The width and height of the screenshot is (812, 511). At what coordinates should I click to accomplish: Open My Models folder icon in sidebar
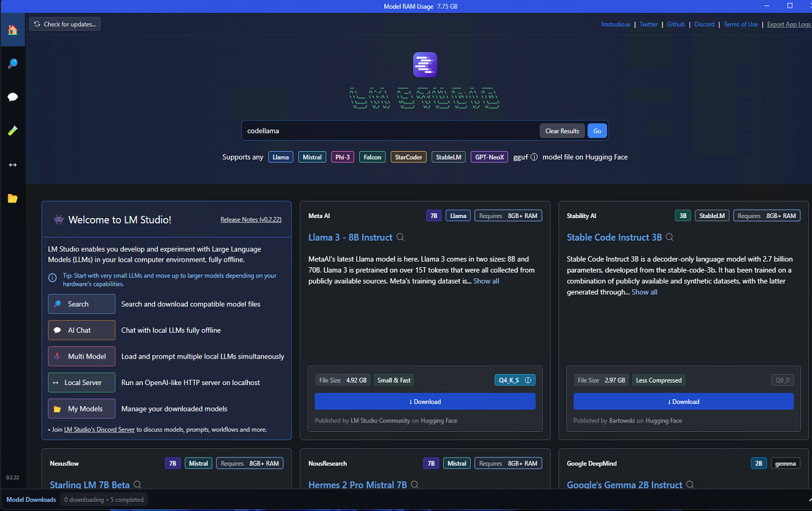click(12, 198)
